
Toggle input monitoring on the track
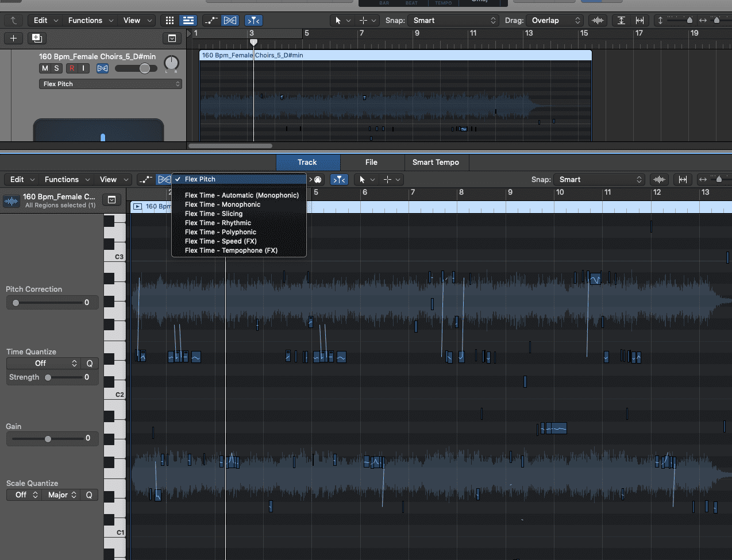[83, 68]
